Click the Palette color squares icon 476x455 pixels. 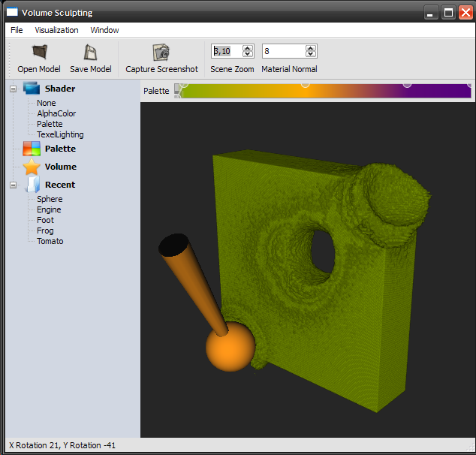(x=31, y=149)
